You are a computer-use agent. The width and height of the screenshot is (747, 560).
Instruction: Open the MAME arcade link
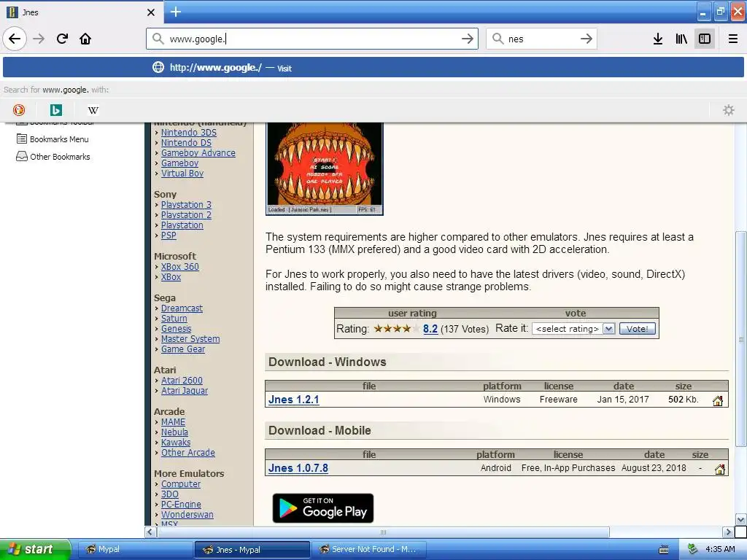[173, 422]
